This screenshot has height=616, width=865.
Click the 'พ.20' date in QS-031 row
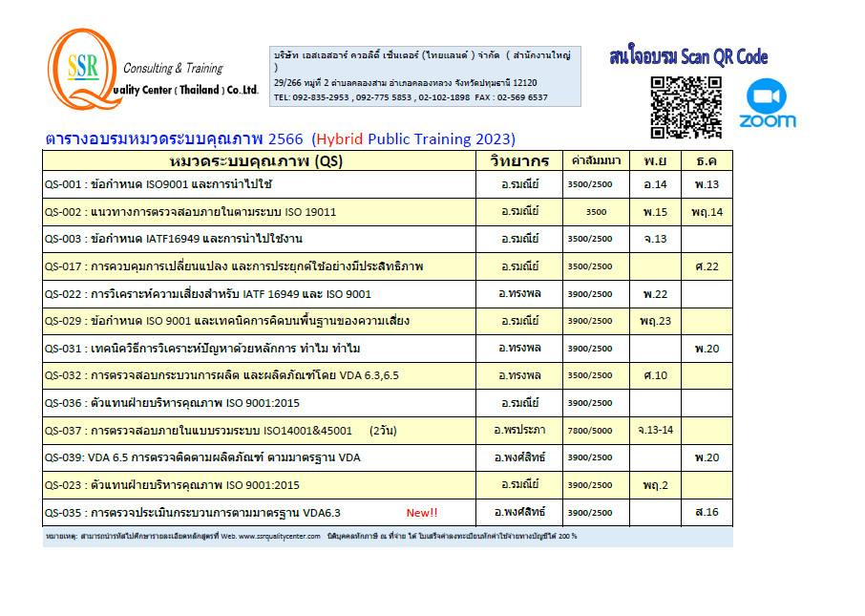(x=707, y=349)
